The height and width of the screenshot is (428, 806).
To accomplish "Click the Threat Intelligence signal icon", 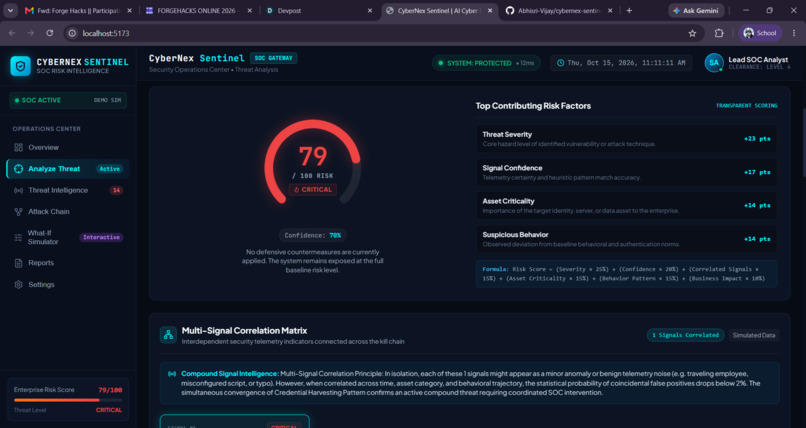I will tap(19, 190).
